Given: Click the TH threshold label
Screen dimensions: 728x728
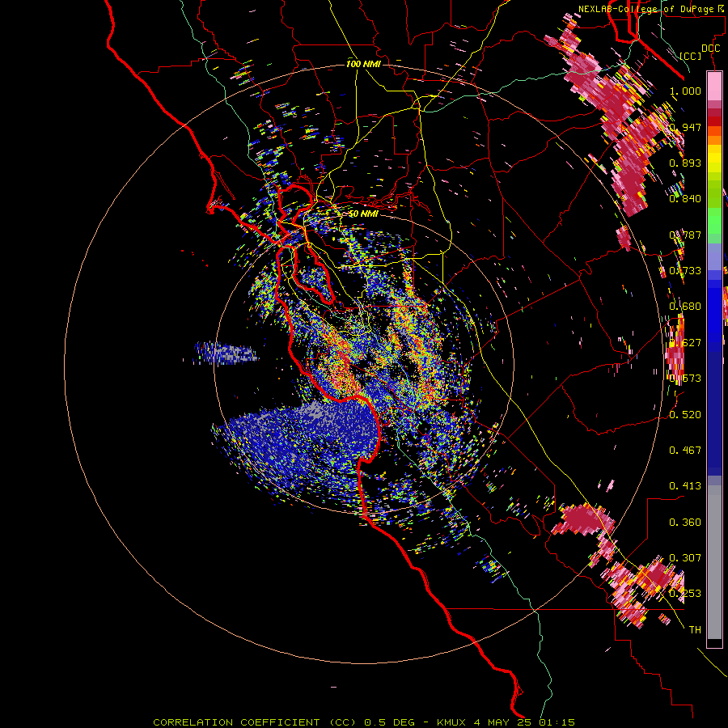Looking at the screenshot, I should click(x=695, y=630).
